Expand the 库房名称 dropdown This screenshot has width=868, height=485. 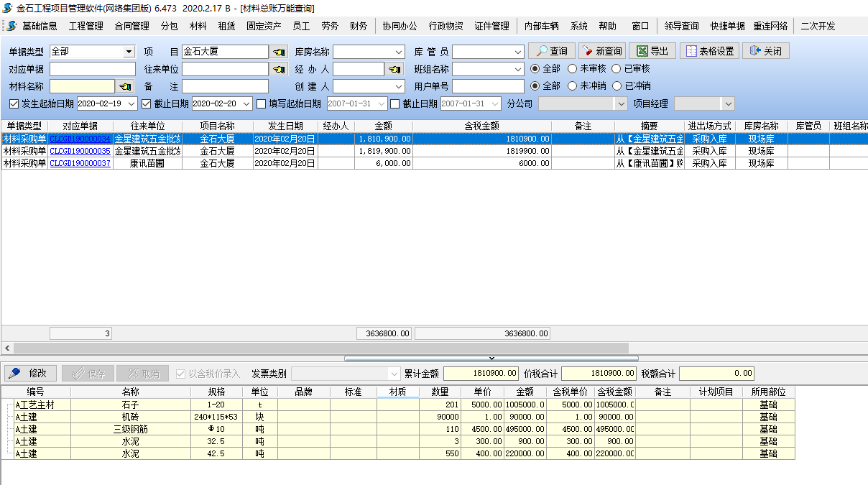(x=399, y=52)
